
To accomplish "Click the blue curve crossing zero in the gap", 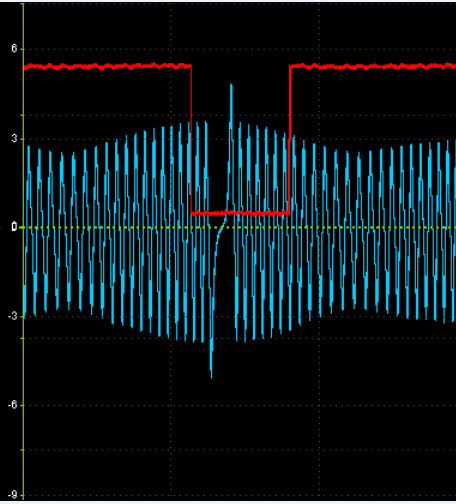I will (221, 228).
